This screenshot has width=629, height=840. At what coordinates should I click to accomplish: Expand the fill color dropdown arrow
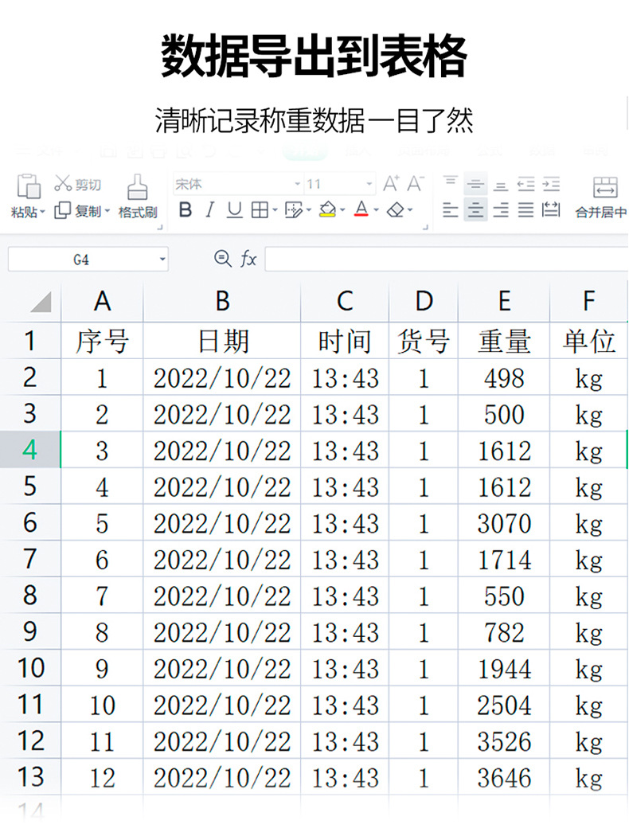[342, 210]
